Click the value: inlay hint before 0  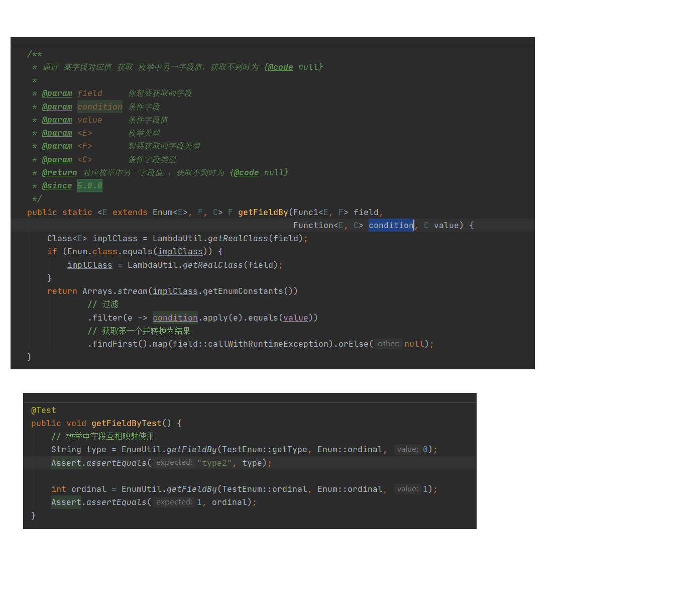[x=407, y=449]
